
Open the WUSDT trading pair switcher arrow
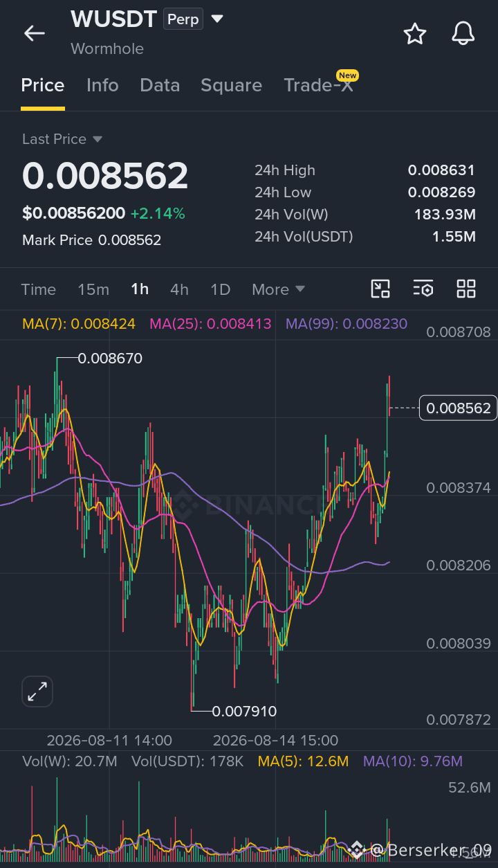coord(217,19)
